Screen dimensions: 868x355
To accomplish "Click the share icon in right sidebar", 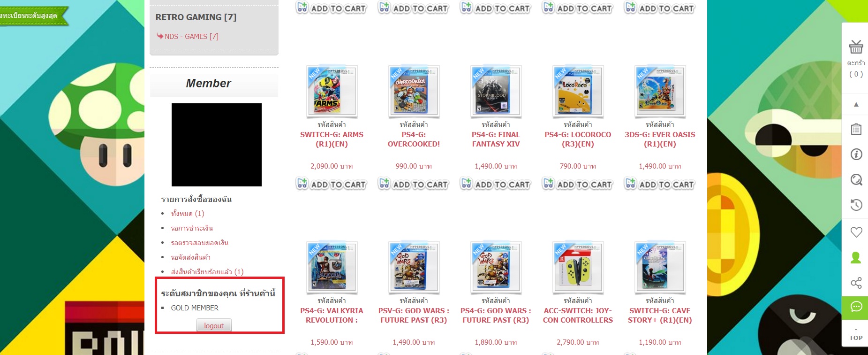I will (x=856, y=283).
